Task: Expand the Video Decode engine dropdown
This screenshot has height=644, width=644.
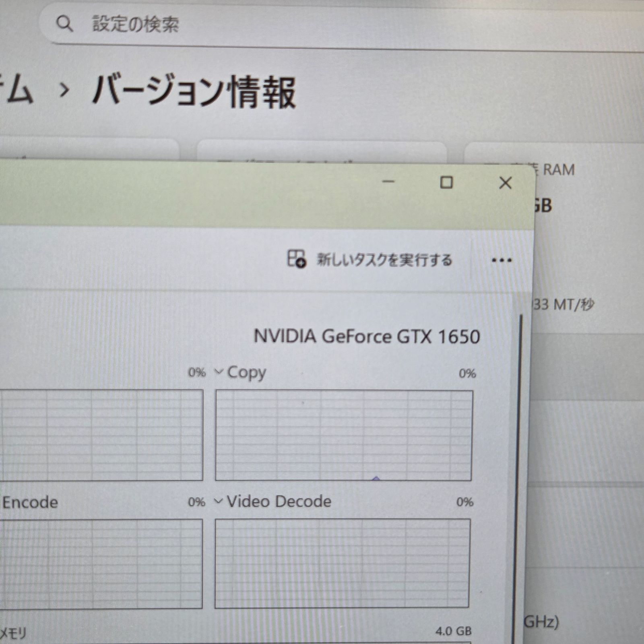Action: (x=218, y=501)
